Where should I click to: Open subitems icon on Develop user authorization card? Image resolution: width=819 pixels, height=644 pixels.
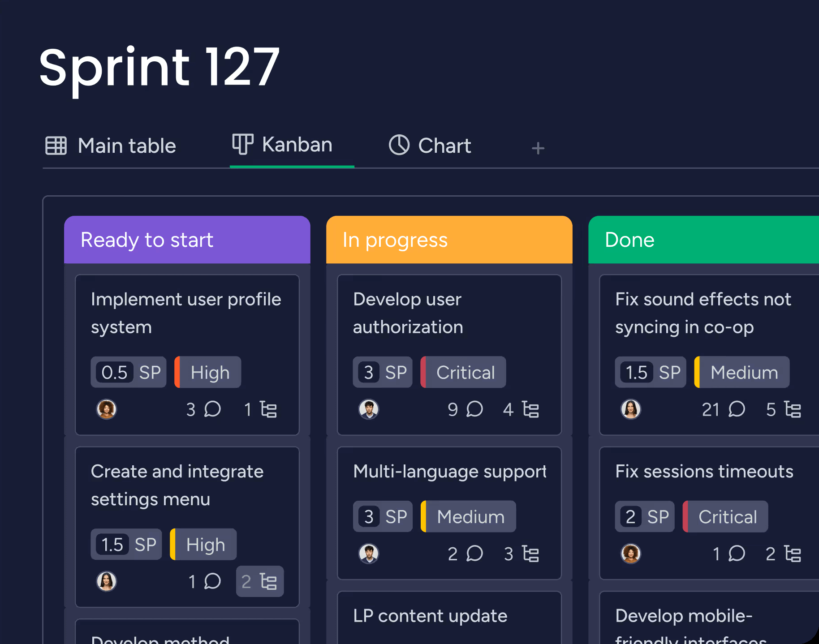(x=530, y=409)
